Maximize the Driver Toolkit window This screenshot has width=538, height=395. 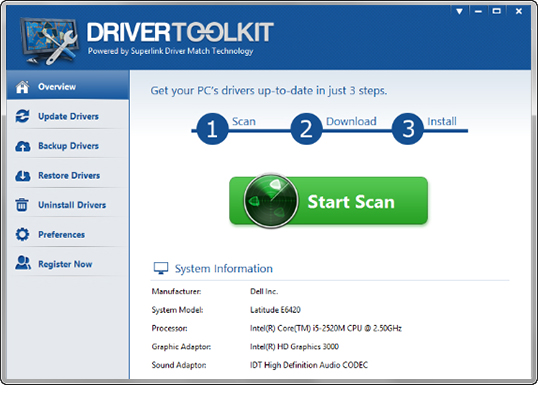point(496,11)
